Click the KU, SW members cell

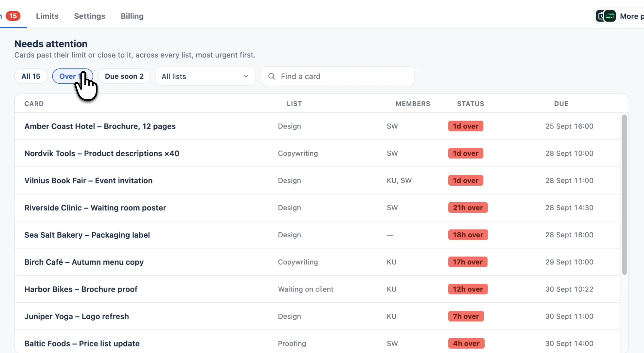point(399,180)
